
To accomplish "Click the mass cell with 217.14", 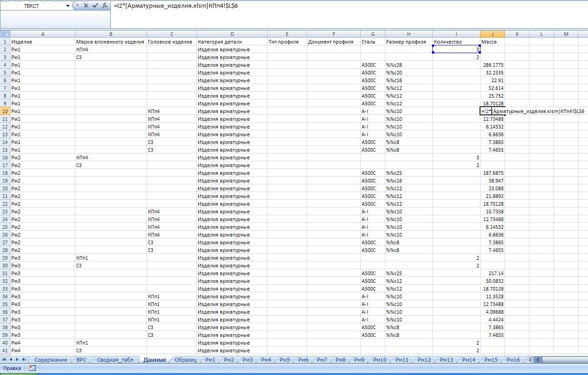I will (492, 273).
